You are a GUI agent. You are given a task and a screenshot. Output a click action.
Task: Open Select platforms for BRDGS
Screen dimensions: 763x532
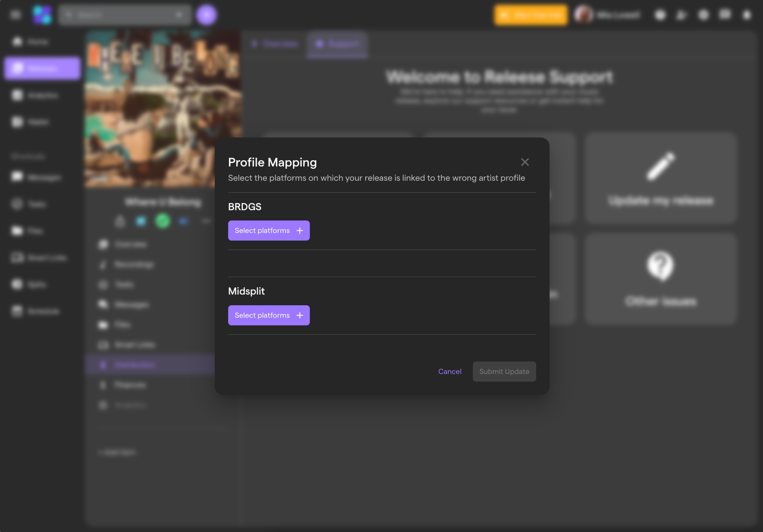click(269, 230)
